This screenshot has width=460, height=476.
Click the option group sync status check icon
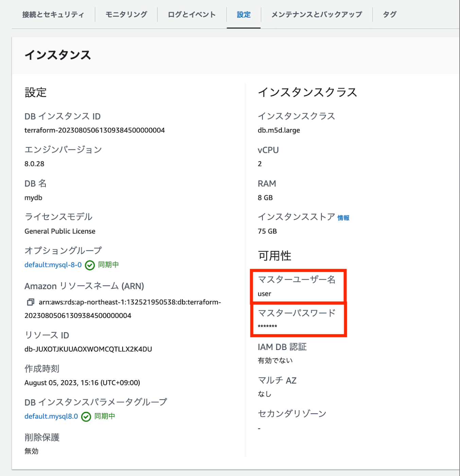(x=90, y=265)
